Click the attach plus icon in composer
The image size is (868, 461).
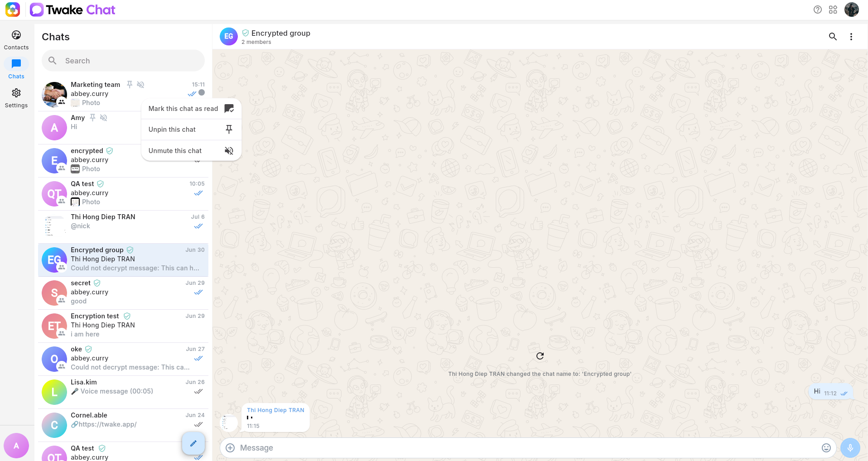pos(230,448)
